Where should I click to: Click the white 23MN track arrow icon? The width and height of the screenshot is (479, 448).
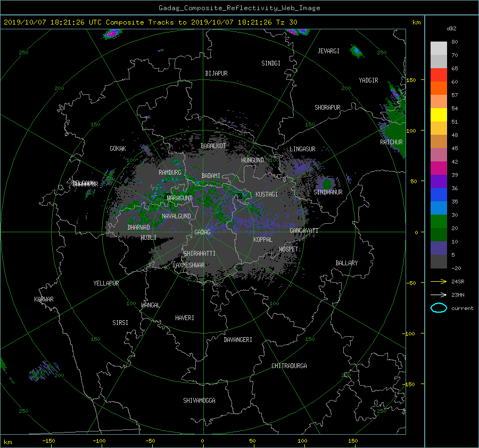point(439,295)
